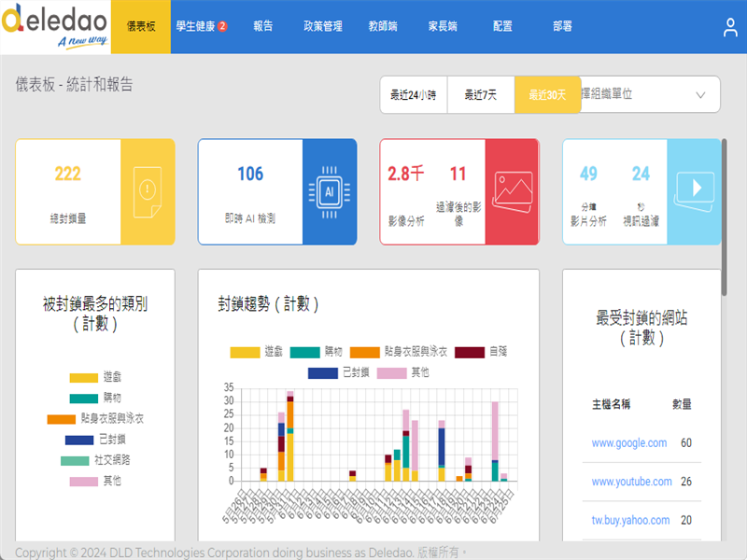The width and height of the screenshot is (747, 560).
Task: Click the page vertical scrollbar
Action: 724,215
